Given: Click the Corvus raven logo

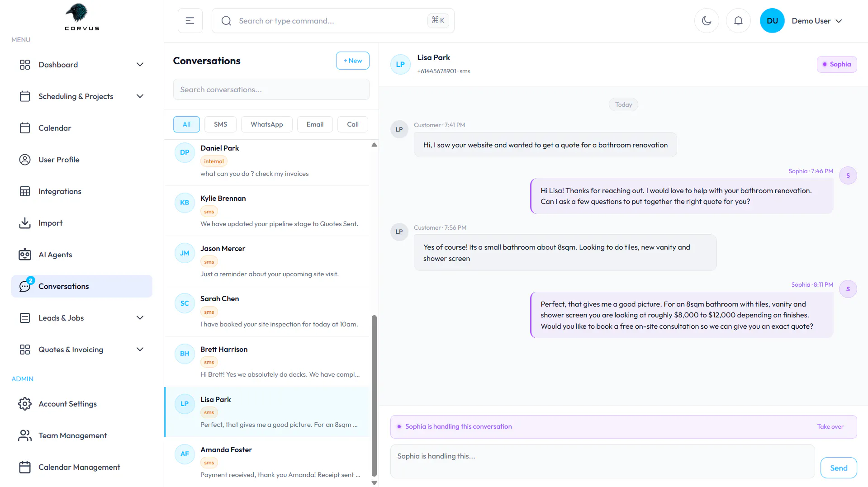Looking at the screenshot, I should tap(82, 17).
